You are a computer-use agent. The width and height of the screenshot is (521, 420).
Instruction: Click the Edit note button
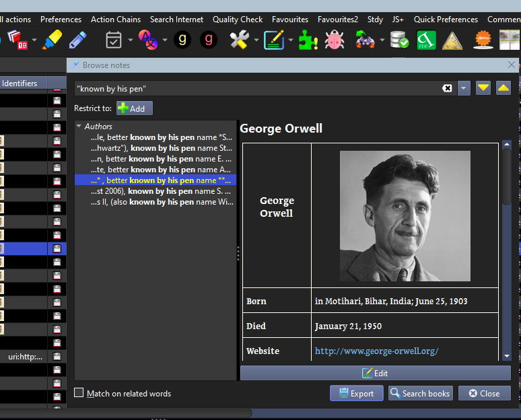[x=376, y=373]
